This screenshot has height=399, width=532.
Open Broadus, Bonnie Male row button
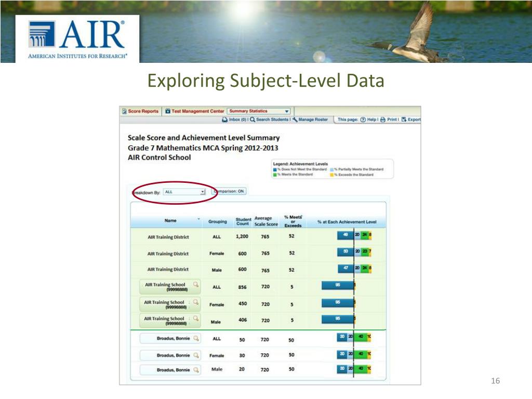[x=170, y=370]
